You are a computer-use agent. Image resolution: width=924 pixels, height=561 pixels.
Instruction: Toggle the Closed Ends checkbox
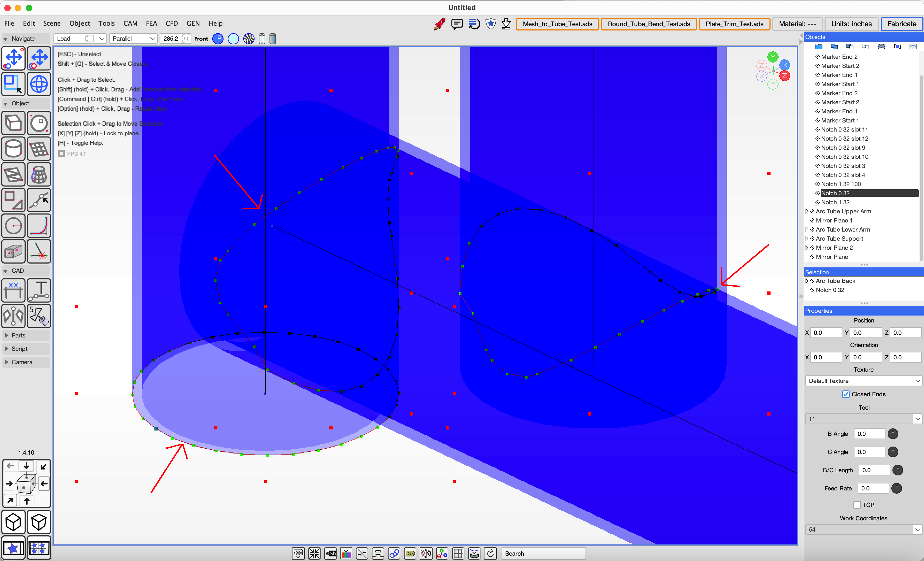pos(846,394)
